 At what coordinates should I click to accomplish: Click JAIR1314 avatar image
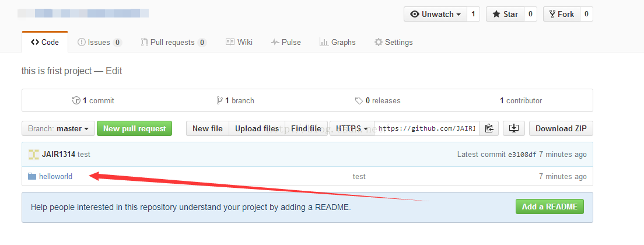[x=34, y=155]
